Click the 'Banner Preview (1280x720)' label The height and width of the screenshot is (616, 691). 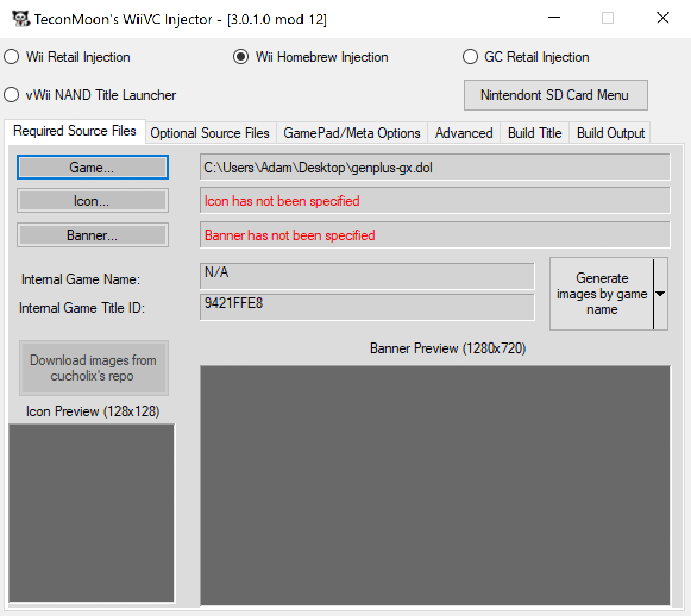coord(448,348)
